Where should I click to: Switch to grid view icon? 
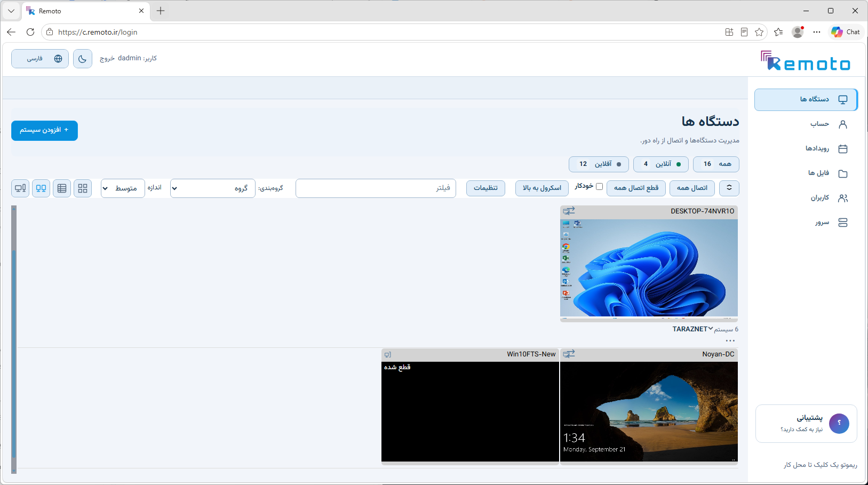pyautogui.click(x=83, y=188)
